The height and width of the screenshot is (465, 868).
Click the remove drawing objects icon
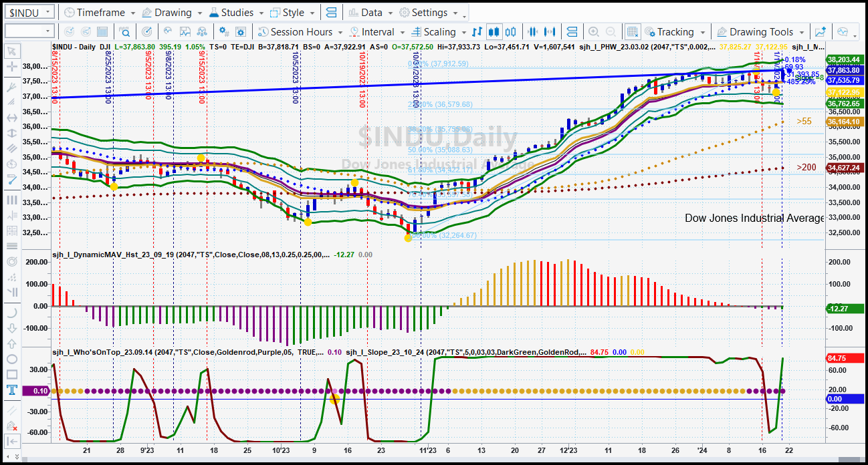11,426
